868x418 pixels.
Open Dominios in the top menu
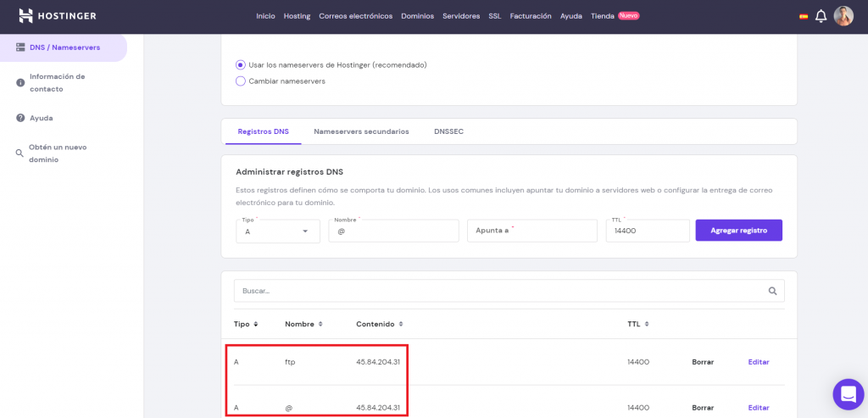coord(417,16)
